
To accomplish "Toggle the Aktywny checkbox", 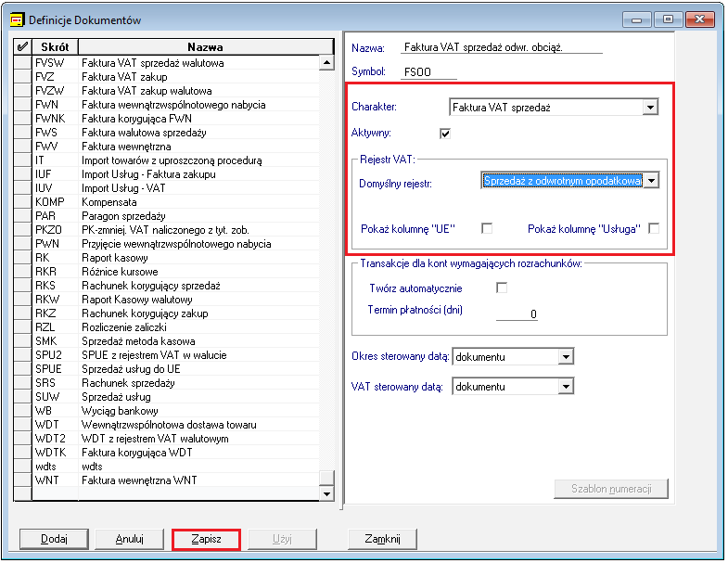I will [445, 134].
